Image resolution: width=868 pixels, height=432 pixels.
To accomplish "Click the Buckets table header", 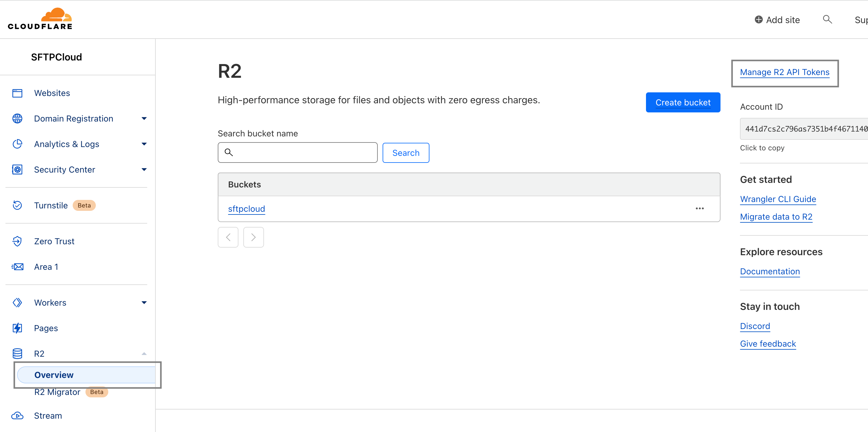I will click(x=469, y=184).
